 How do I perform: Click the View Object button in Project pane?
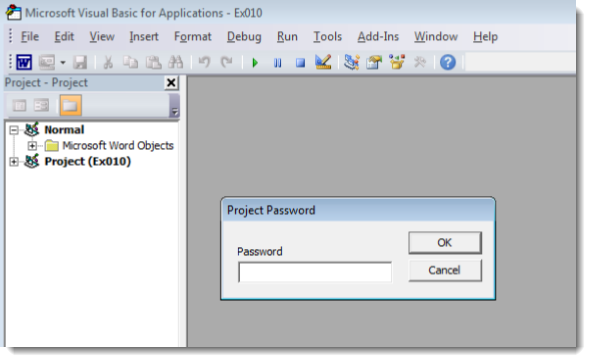click(x=41, y=105)
